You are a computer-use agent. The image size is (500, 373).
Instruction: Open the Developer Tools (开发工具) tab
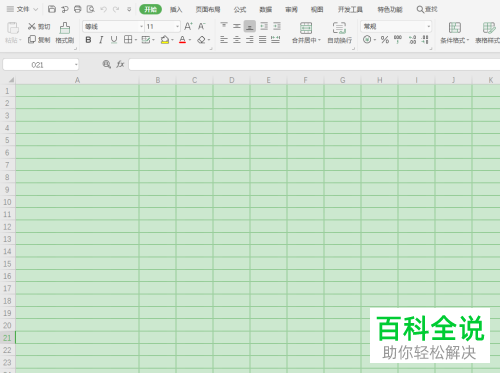tap(350, 9)
